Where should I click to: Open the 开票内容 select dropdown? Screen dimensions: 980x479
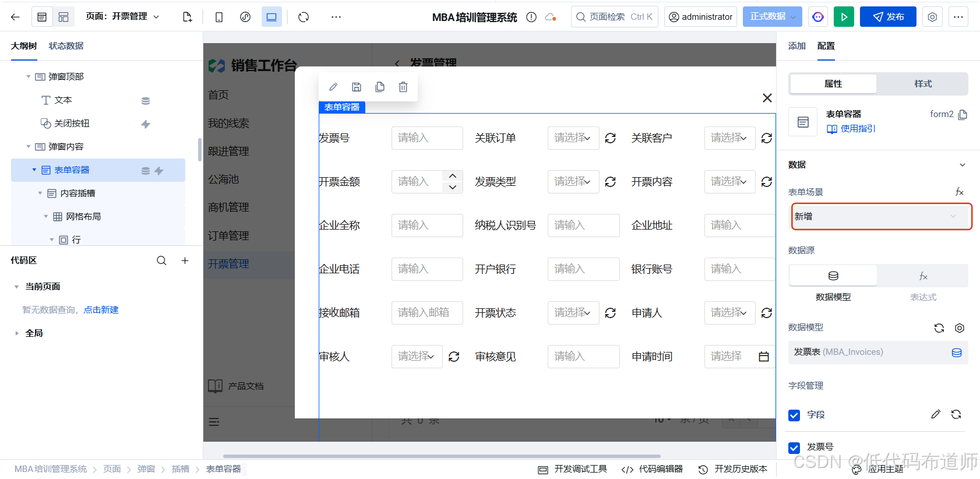[x=729, y=182]
